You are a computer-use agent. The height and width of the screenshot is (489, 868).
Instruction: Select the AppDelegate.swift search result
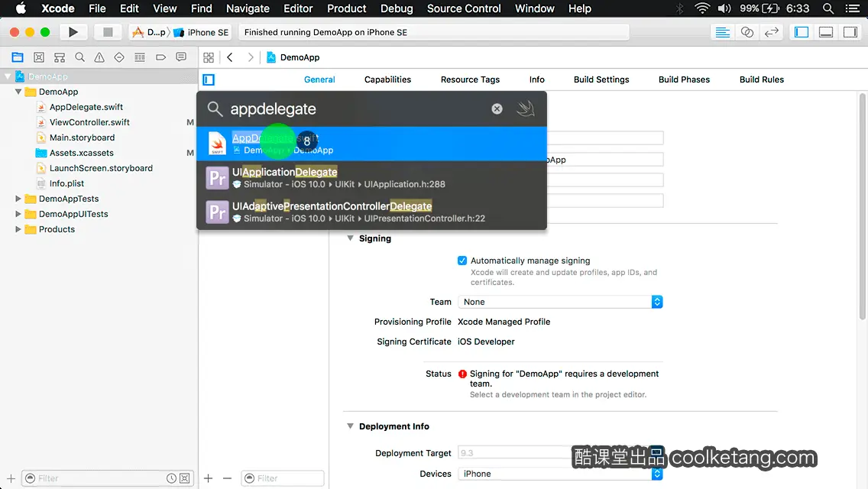[371, 144]
